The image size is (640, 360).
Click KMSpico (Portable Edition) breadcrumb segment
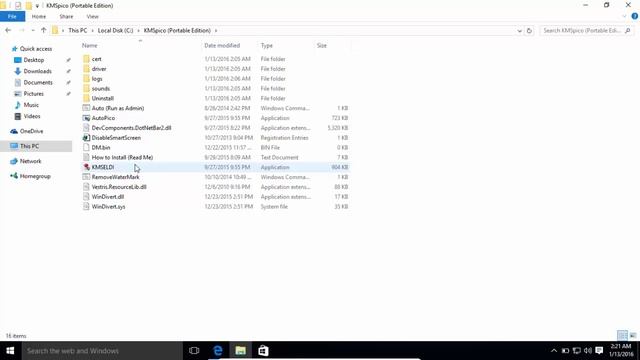177,31
